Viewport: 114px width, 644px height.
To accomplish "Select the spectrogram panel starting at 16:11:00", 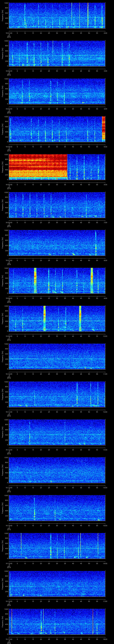I will coord(57,394).
